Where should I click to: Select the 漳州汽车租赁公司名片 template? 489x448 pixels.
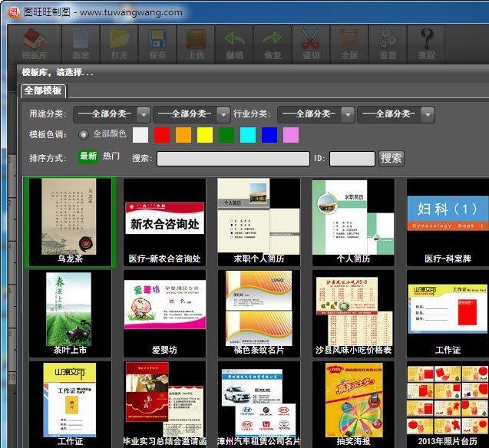259,404
